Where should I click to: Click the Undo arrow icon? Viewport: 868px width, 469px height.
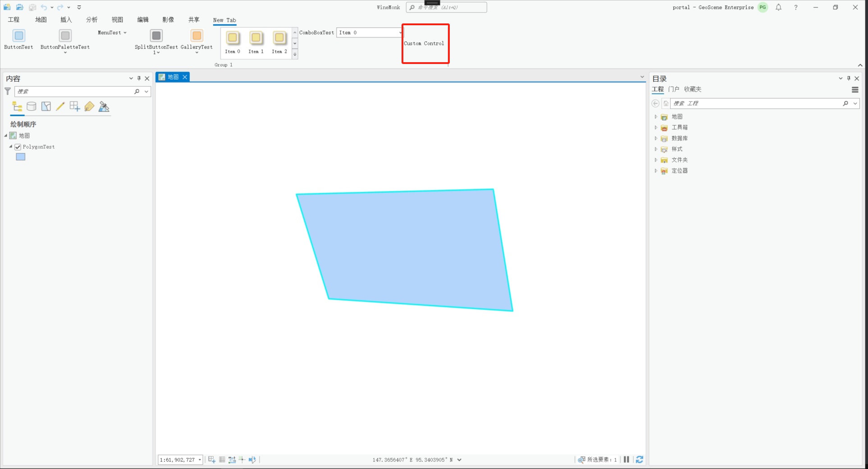[x=44, y=7]
